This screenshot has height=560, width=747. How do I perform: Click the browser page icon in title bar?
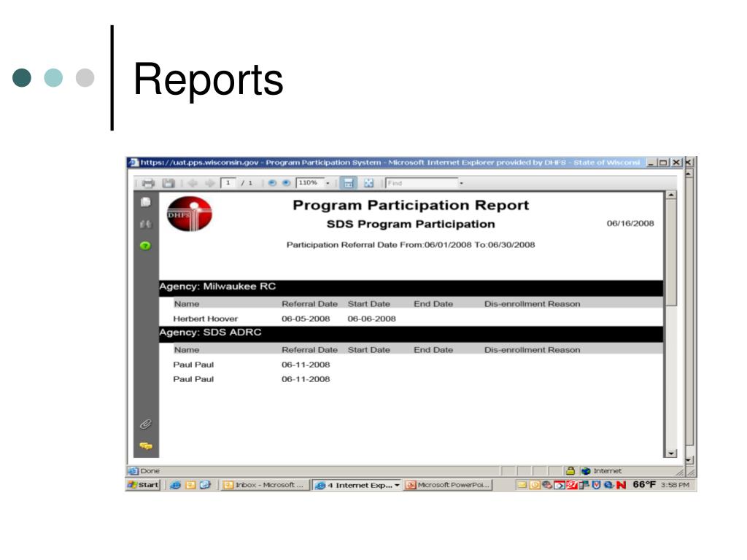(134, 163)
